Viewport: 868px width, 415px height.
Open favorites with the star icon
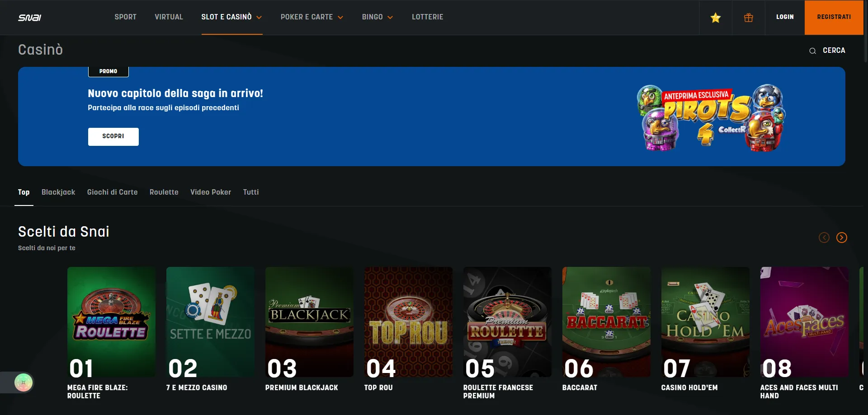pos(715,18)
